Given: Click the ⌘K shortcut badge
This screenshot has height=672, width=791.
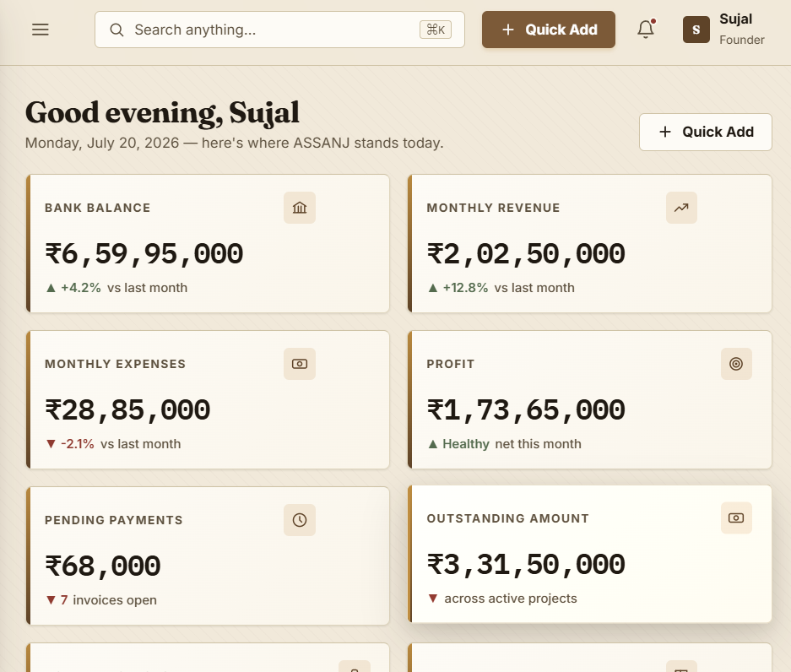Looking at the screenshot, I should click(436, 30).
